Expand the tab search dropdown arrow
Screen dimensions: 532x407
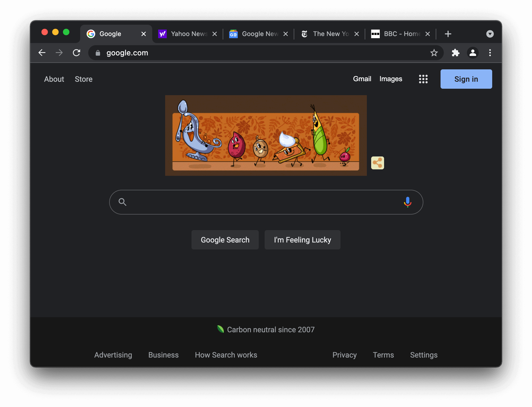click(490, 34)
